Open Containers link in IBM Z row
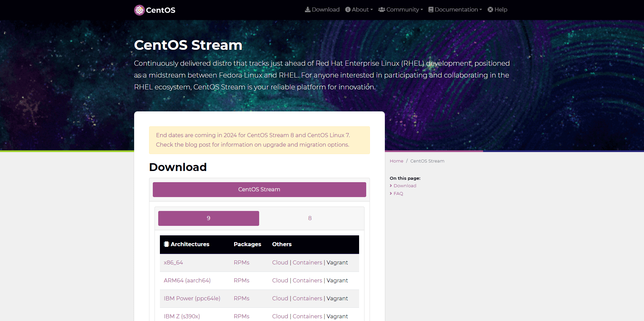The width and height of the screenshot is (644, 321). click(x=308, y=316)
